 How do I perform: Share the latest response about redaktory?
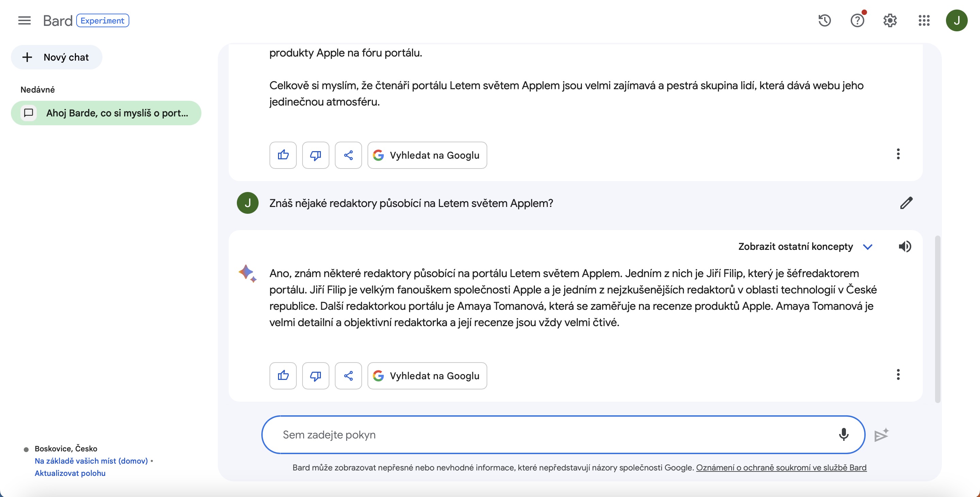(348, 375)
